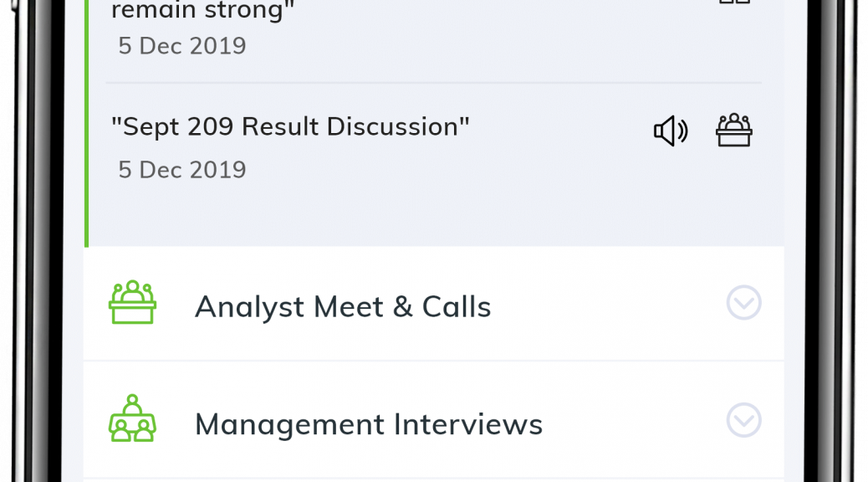Tap the blank space right of Management Interviews
Viewport: 868px width, 482px height.
pyautogui.click(x=634, y=423)
